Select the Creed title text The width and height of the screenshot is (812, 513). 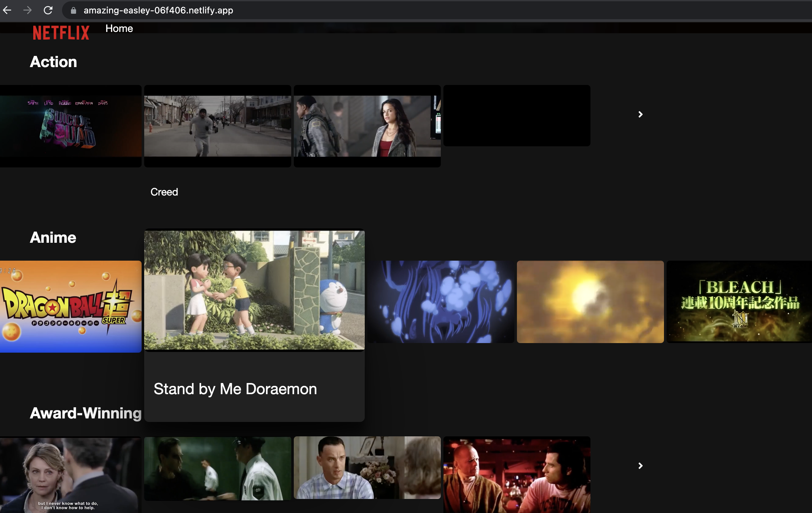[x=164, y=192]
